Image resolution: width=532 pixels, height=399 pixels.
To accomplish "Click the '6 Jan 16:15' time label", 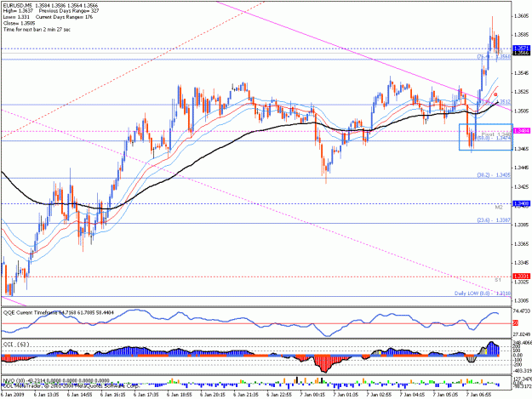I will pyautogui.click(x=113, y=395).
